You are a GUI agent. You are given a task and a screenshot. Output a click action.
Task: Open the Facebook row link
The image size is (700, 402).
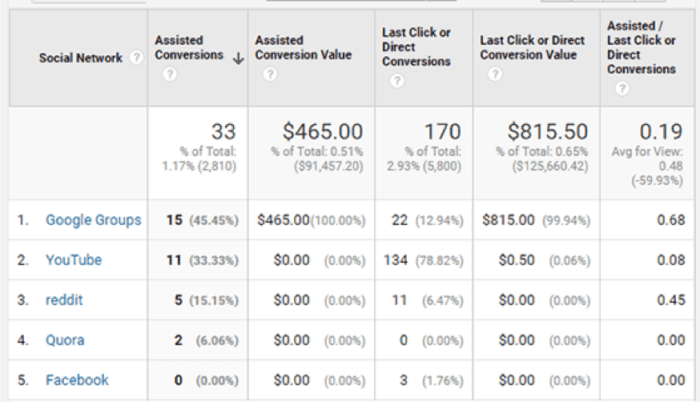point(77,380)
